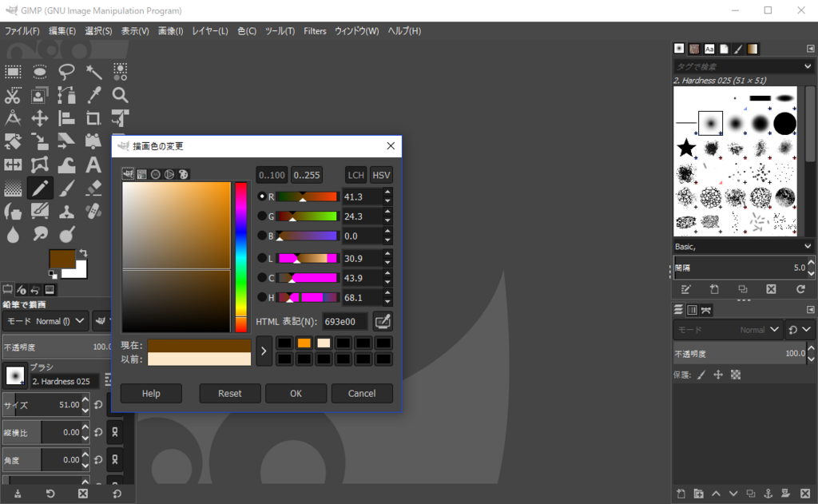Screen dimensions: 818x504
Task: Toggle the 0..255 value range button
Action: tap(306, 175)
